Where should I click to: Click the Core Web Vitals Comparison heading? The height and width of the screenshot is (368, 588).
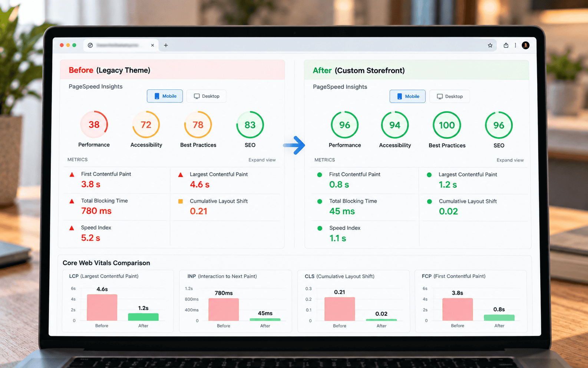click(106, 263)
